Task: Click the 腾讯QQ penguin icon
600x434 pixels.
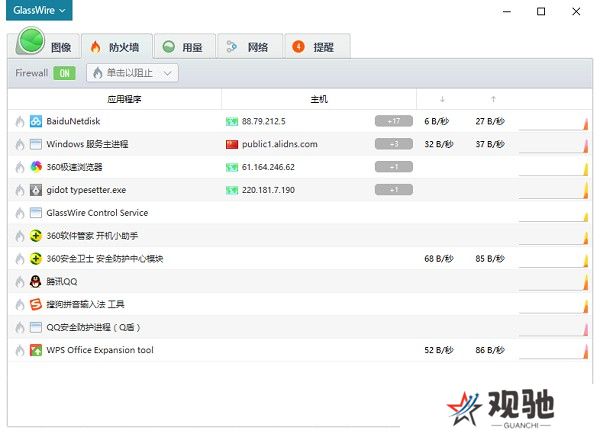Action: point(36,282)
